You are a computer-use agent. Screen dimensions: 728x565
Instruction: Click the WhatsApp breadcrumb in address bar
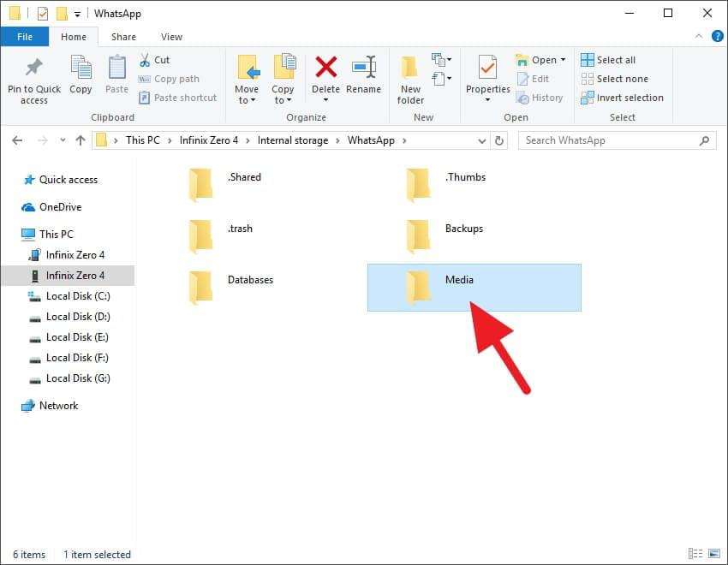click(371, 140)
